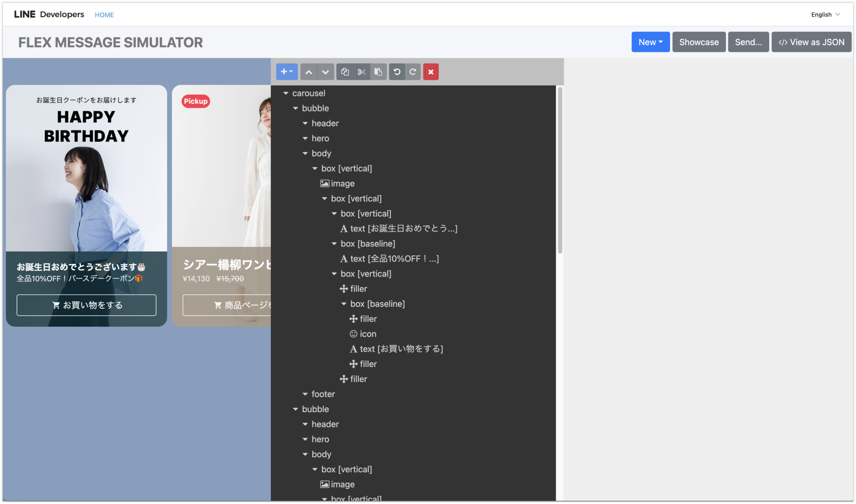Open the New menu dropdown

pyautogui.click(x=650, y=42)
